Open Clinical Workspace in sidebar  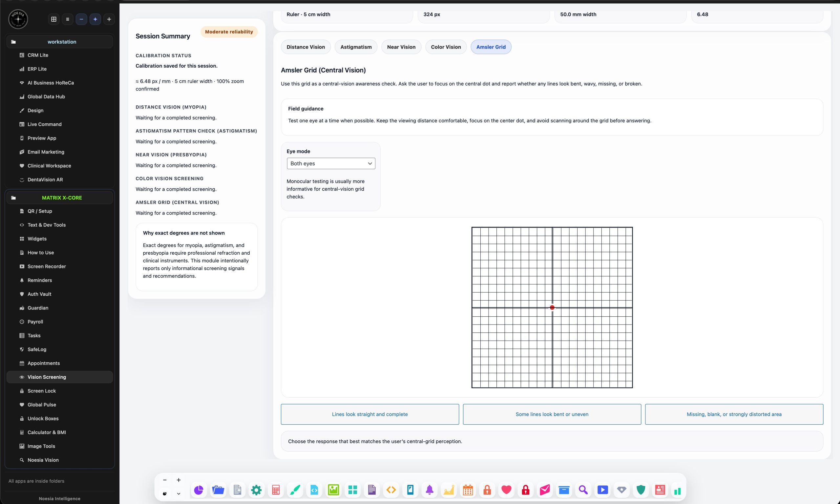60,166
